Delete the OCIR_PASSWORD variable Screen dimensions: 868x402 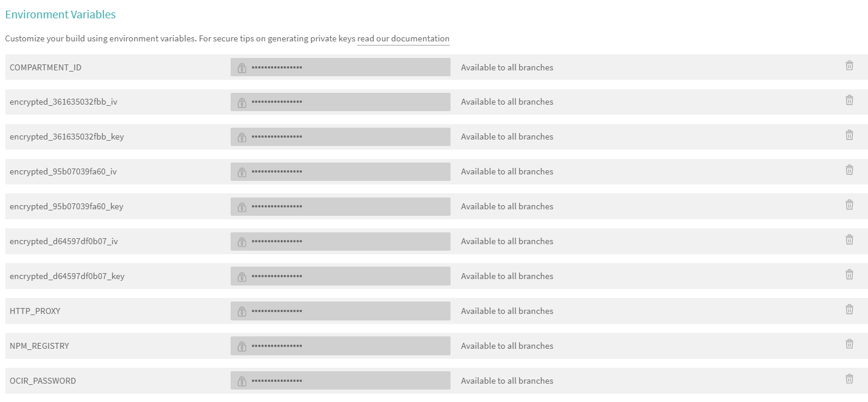[x=849, y=379]
